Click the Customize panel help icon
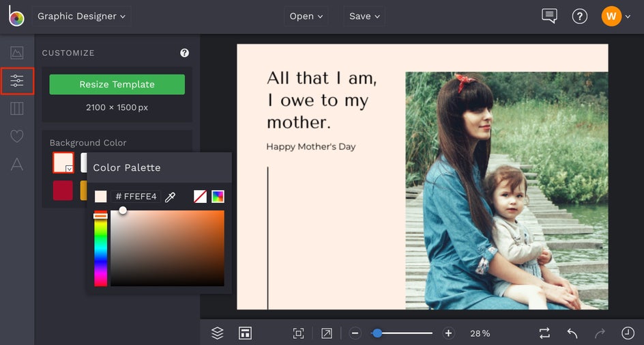Image resolution: width=644 pixels, height=345 pixels. 184,53
